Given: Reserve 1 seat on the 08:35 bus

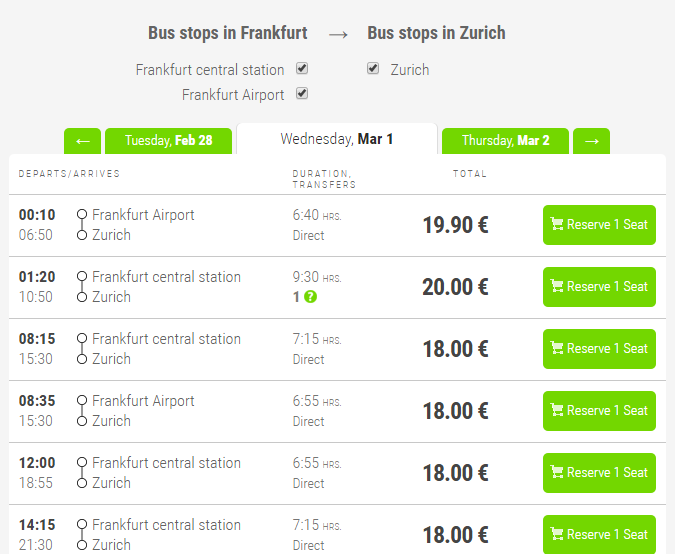Looking at the screenshot, I should [599, 411].
